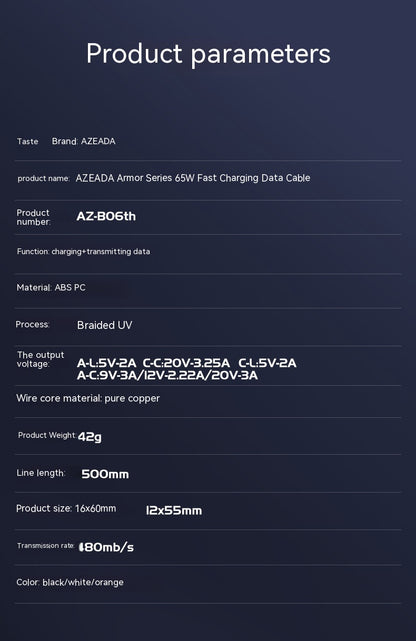
Task: Select the 500mm line length value
Action: point(105,474)
